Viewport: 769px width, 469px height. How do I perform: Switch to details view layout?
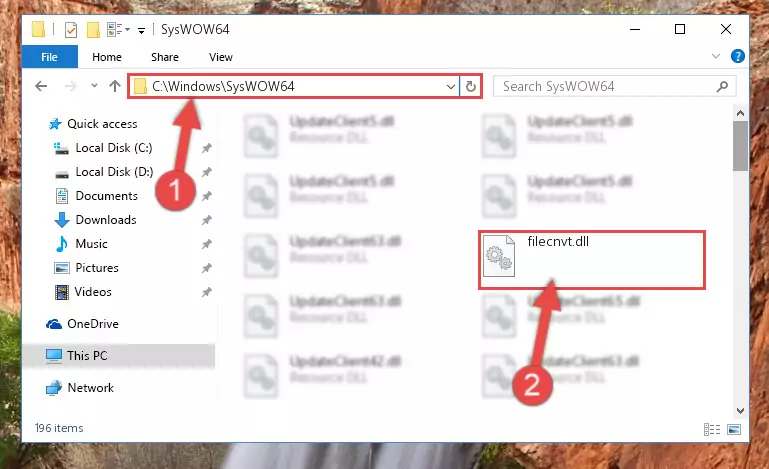[712, 430]
